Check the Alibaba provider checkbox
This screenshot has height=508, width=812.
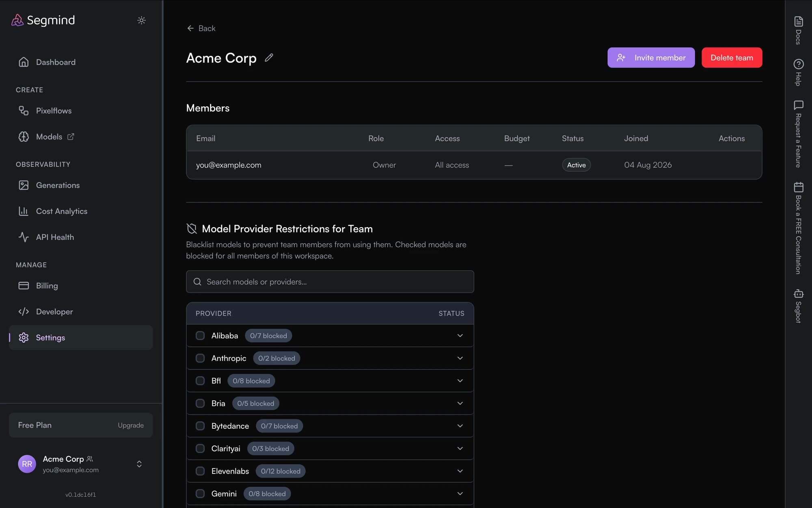[x=200, y=336]
